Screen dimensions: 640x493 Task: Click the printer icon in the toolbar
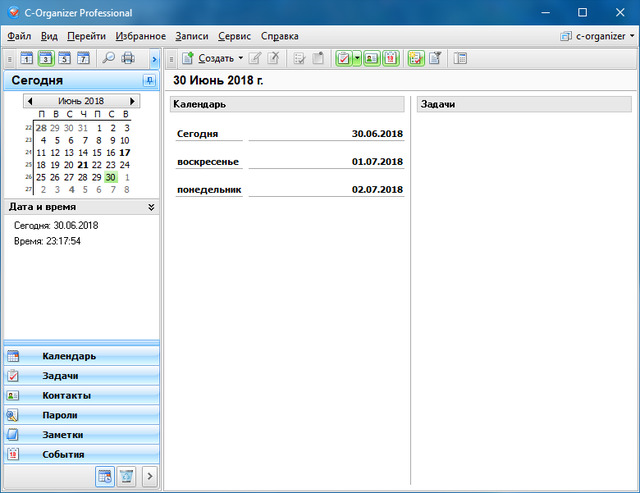click(127, 58)
